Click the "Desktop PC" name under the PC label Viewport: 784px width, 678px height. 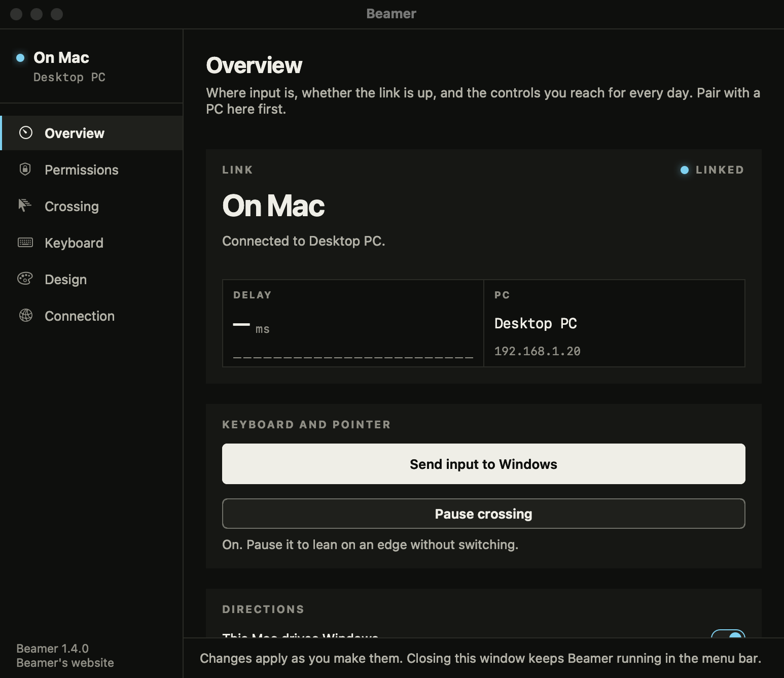click(x=536, y=323)
